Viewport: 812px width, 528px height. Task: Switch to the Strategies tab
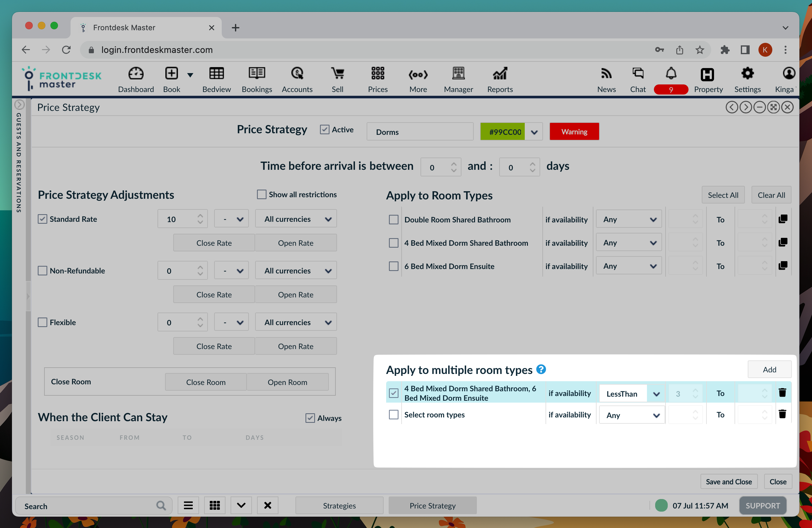tap(339, 505)
